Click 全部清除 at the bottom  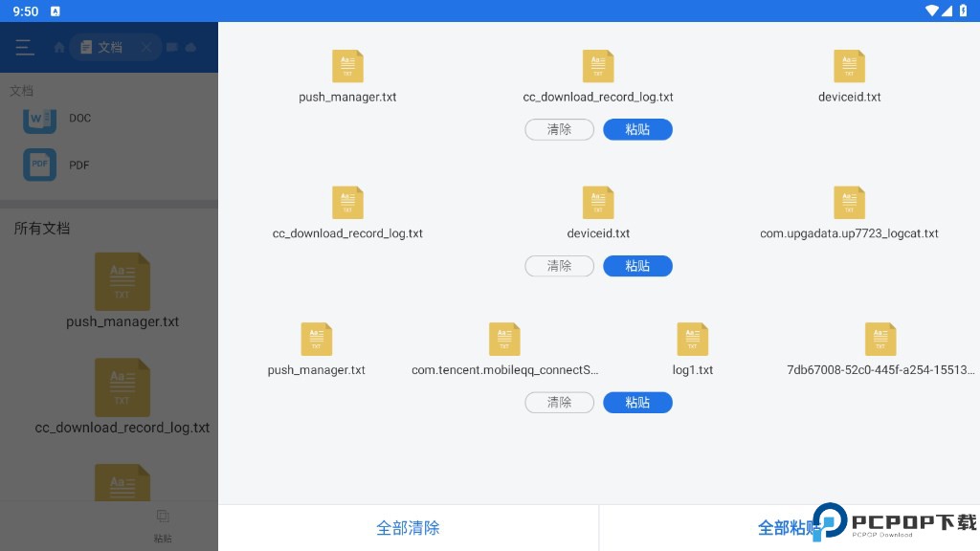[x=408, y=527]
